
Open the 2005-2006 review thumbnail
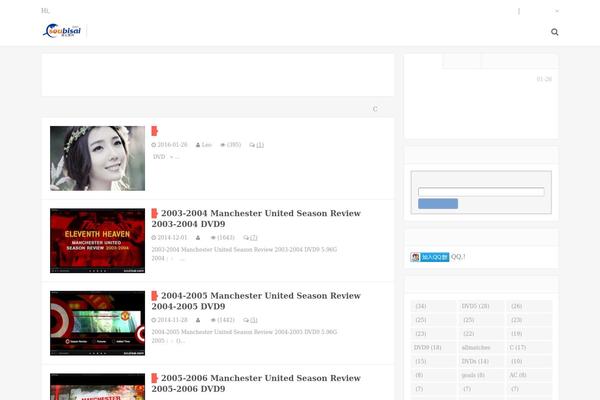pyautogui.click(x=98, y=387)
